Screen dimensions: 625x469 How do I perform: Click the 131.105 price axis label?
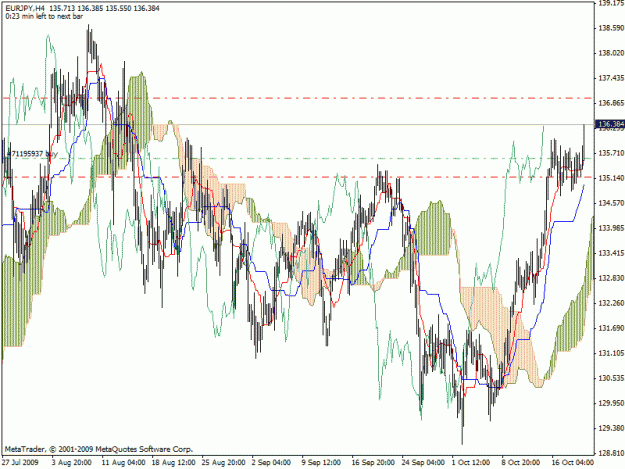611,353
